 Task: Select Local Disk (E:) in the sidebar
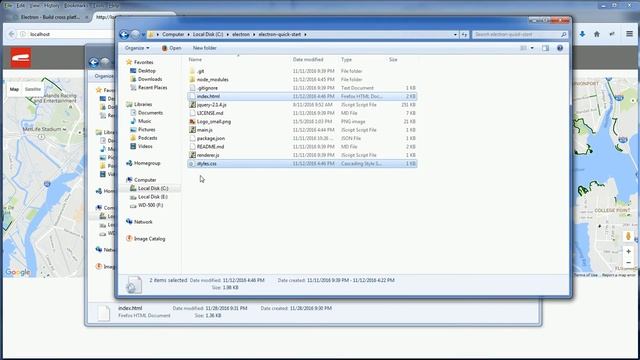coord(153,197)
